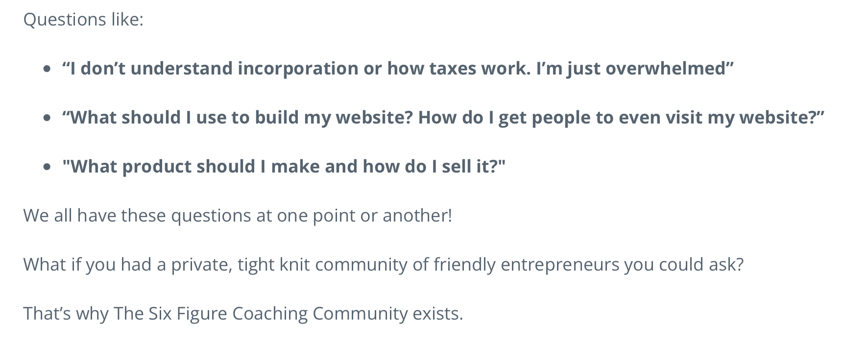Click the bullet dot before 'I don't understand incorporation'
Viewport: 868px width, 349px height.
pyautogui.click(x=47, y=69)
